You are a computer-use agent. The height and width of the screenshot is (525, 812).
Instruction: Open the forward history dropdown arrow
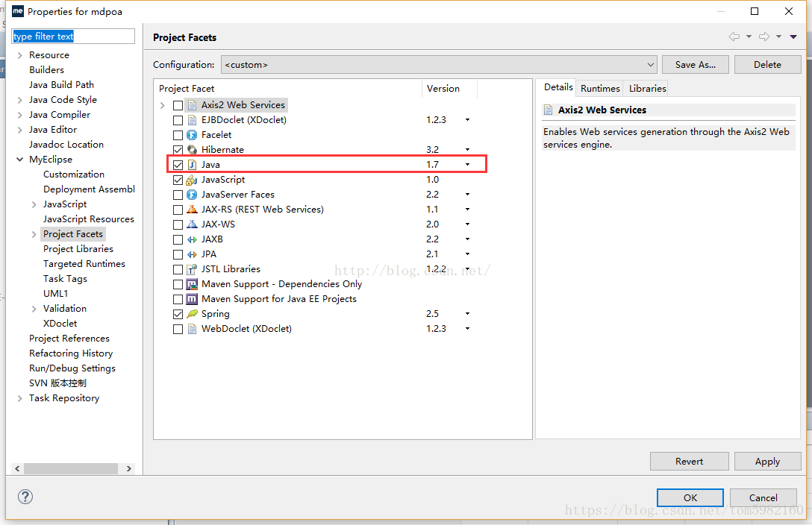778,37
